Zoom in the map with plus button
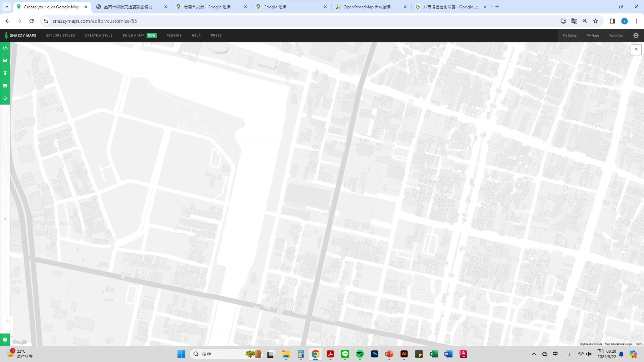The image size is (644, 362). [x=7, y=321]
